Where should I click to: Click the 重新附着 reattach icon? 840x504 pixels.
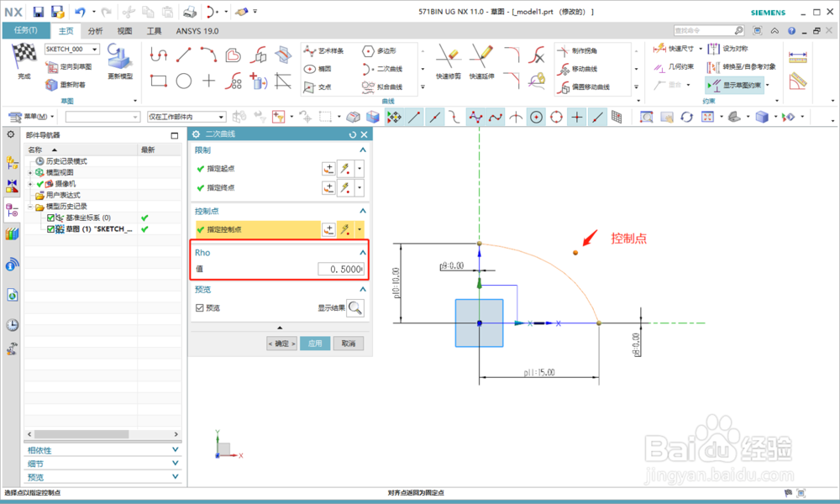click(x=51, y=85)
